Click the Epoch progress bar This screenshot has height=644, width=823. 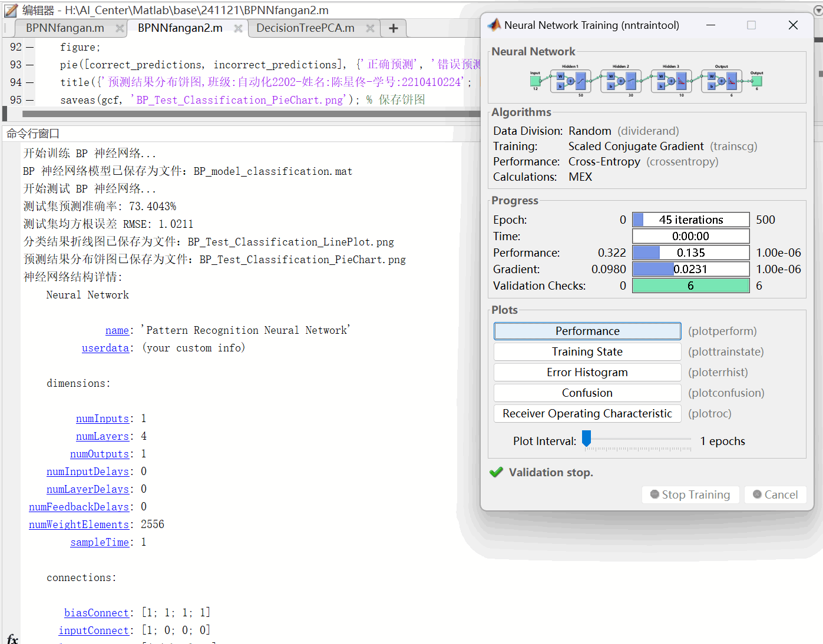click(691, 220)
